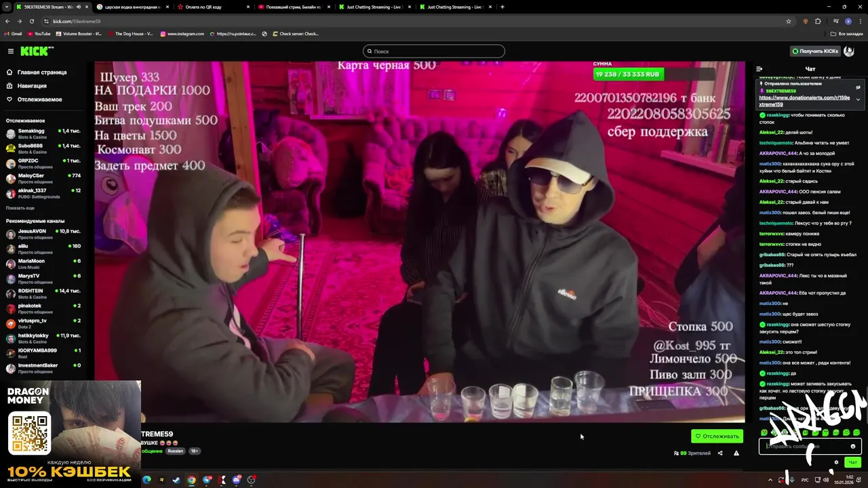Click Показать еще to expand list
This screenshot has width=868, height=488.
pyautogui.click(x=20, y=208)
